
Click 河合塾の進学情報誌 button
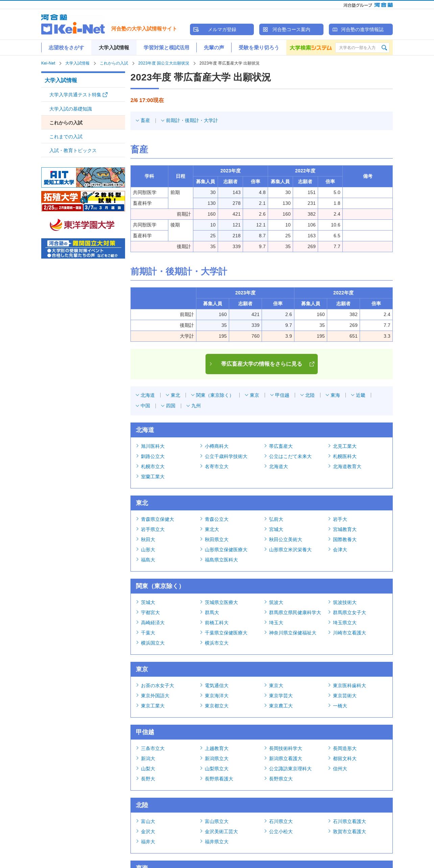pyautogui.click(x=361, y=29)
